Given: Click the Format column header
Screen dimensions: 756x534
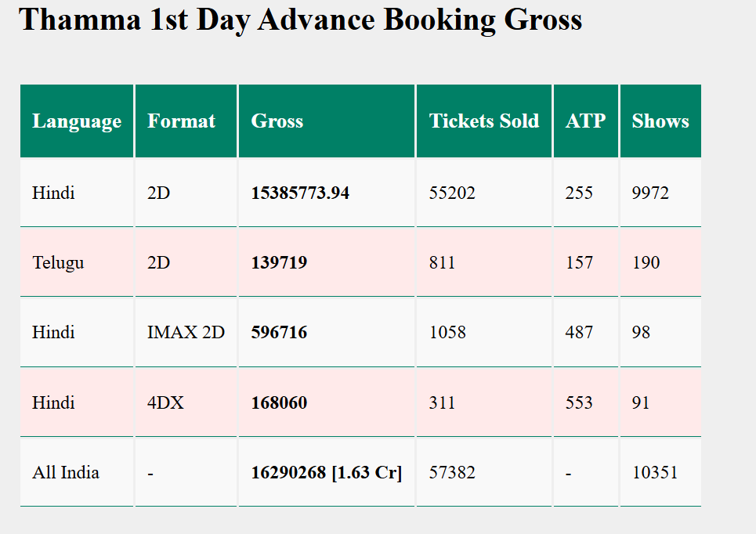Looking at the screenshot, I should [x=181, y=121].
